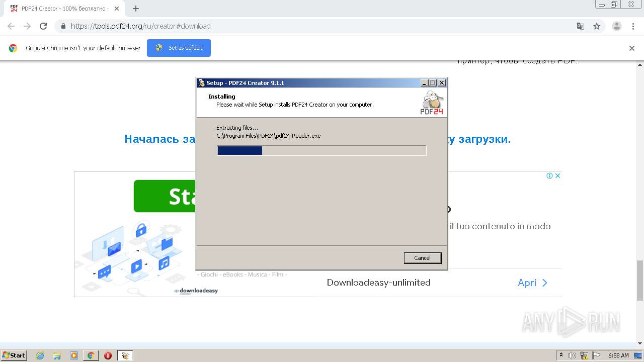Select the PDF24 setup taskbar button
This screenshot has width=644, height=362.
[x=125, y=355]
